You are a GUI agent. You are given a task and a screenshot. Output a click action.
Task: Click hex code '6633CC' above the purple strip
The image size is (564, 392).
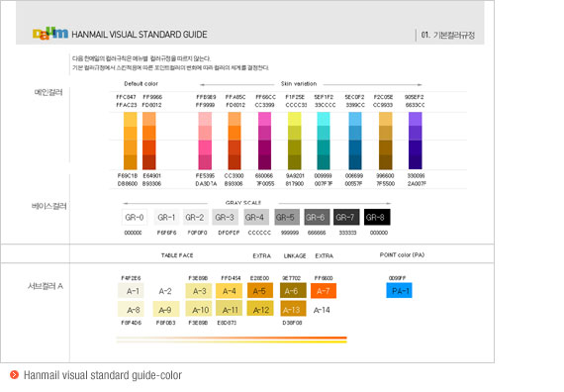point(416,105)
